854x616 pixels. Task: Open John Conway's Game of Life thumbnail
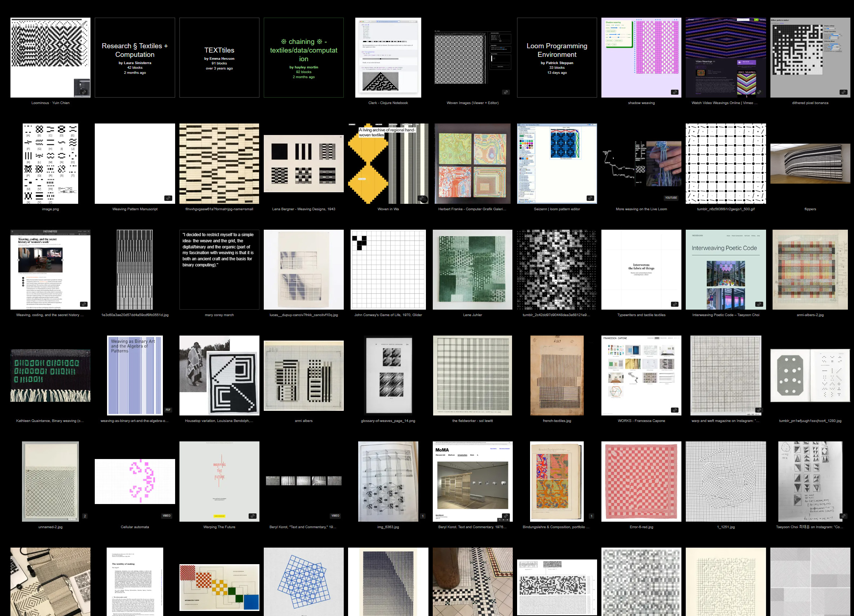pos(388,269)
